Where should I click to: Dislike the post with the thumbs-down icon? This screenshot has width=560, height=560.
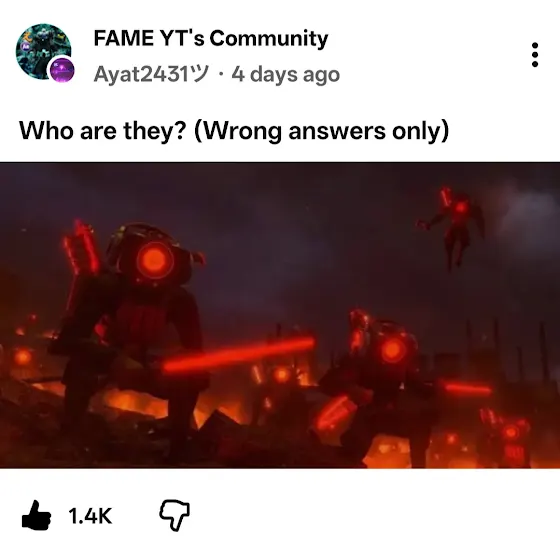174,515
